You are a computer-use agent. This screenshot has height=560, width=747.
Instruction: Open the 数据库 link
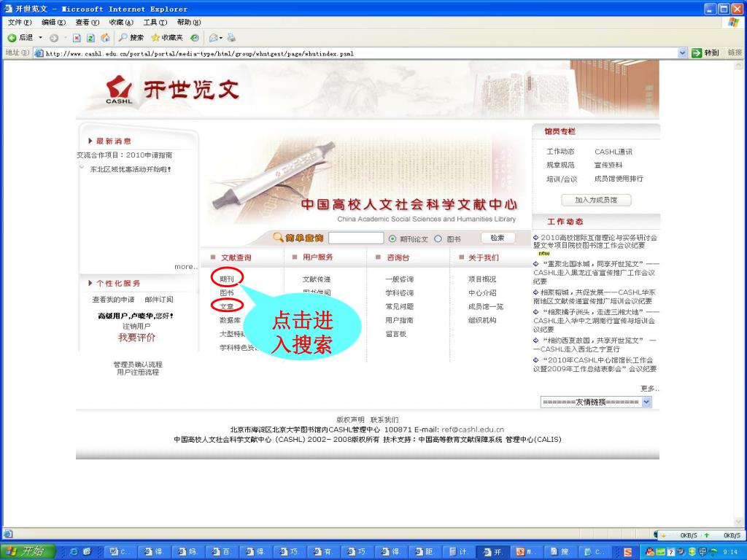[x=230, y=320]
